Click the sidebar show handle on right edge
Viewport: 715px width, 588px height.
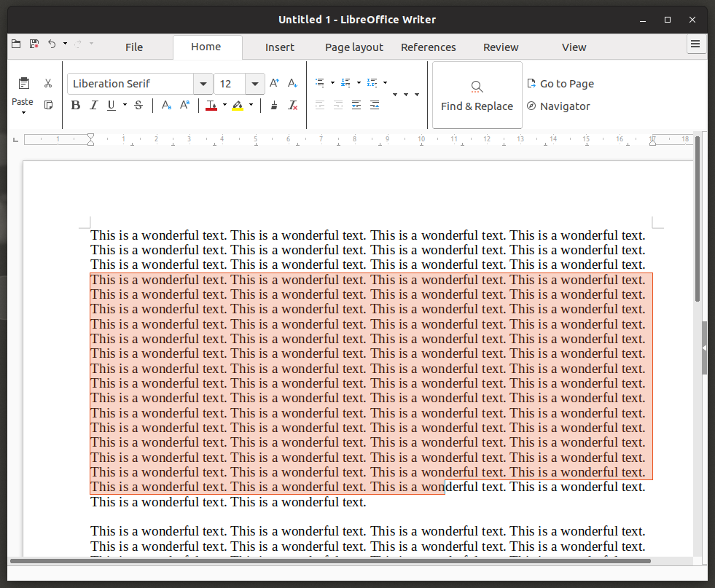[704, 348]
